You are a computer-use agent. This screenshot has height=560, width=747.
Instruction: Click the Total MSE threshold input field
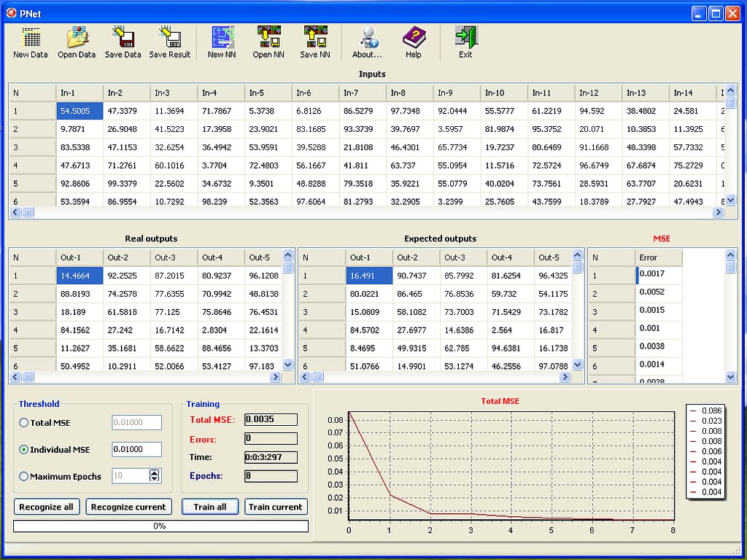coord(136,422)
